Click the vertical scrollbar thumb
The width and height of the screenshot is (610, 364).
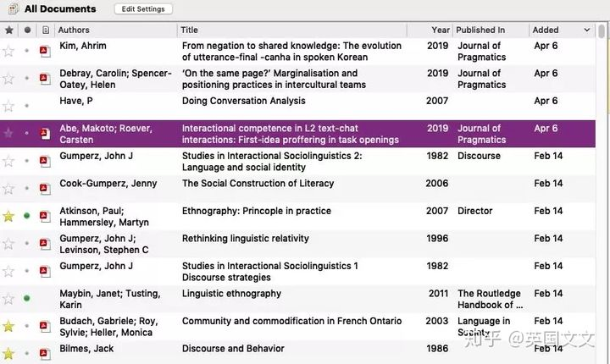(602, 32)
